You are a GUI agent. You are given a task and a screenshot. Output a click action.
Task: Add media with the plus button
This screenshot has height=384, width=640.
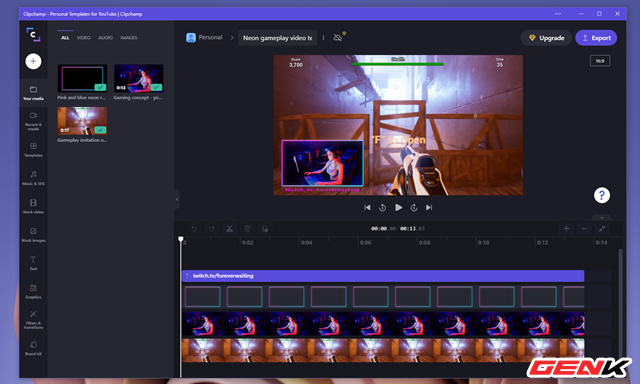point(33,62)
